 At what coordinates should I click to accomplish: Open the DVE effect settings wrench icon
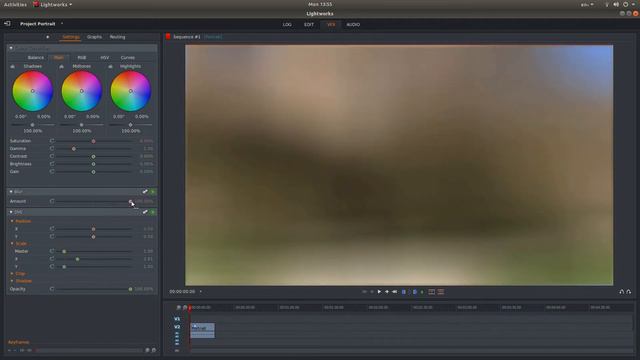point(145,212)
